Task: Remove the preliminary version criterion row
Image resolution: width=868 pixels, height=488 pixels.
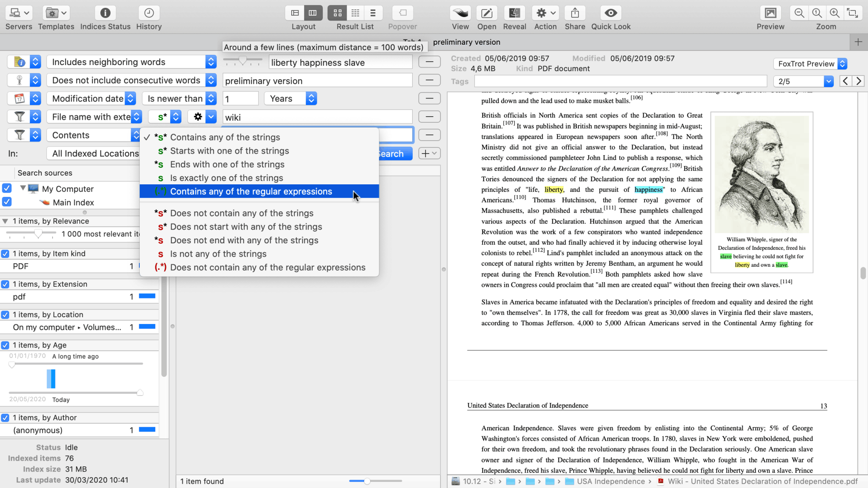Action: (429, 80)
